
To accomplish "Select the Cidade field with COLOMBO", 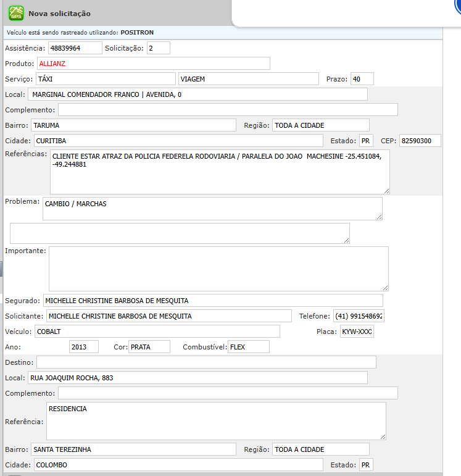I will pos(178,465).
